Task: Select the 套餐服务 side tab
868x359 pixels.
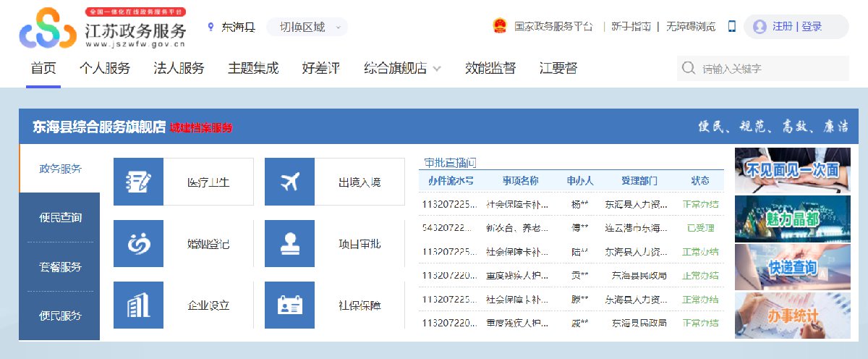Action: [x=60, y=267]
